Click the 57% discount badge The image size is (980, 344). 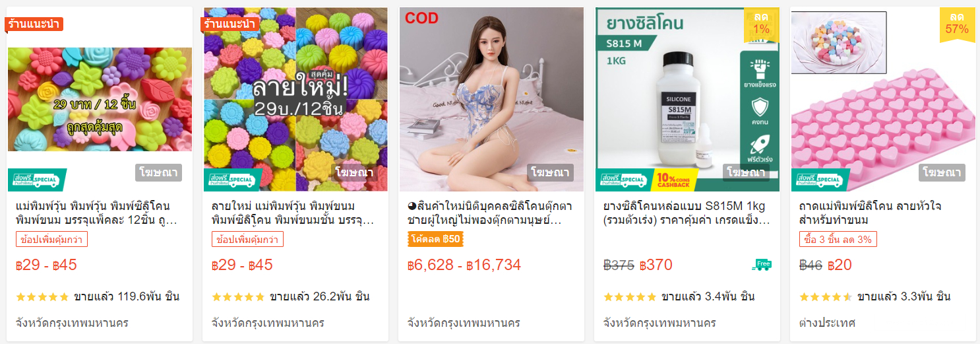coord(957,24)
